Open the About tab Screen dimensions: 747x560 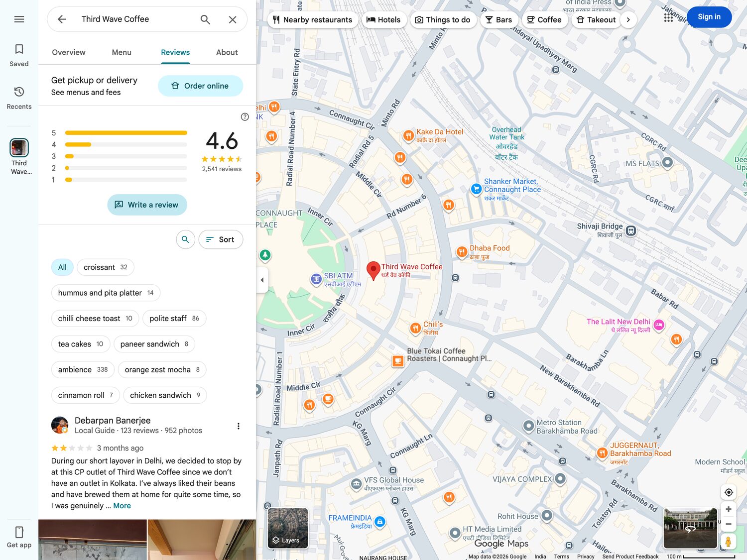(227, 52)
